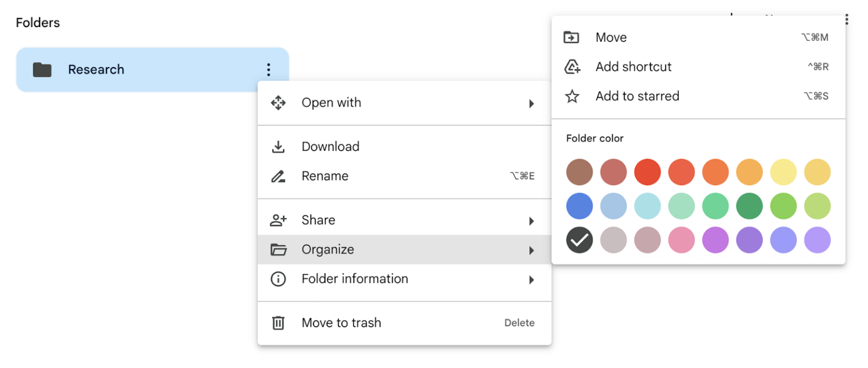
Task: Expand the Folder information submenu arrow
Action: pyautogui.click(x=531, y=279)
